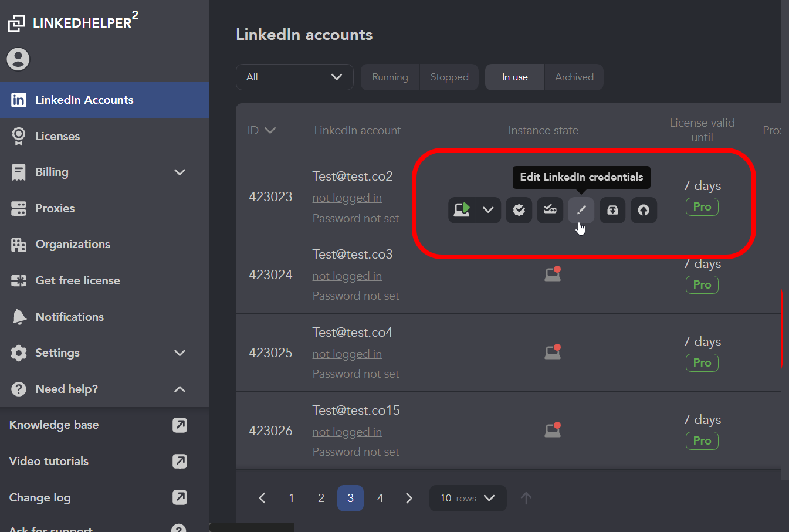Image resolution: width=789 pixels, height=532 pixels.
Task: Open the All accounts filter dropdown
Action: click(x=294, y=77)
